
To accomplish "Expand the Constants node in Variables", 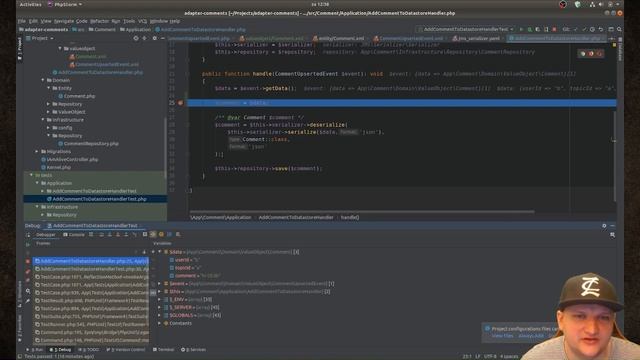I will [160, 323].
